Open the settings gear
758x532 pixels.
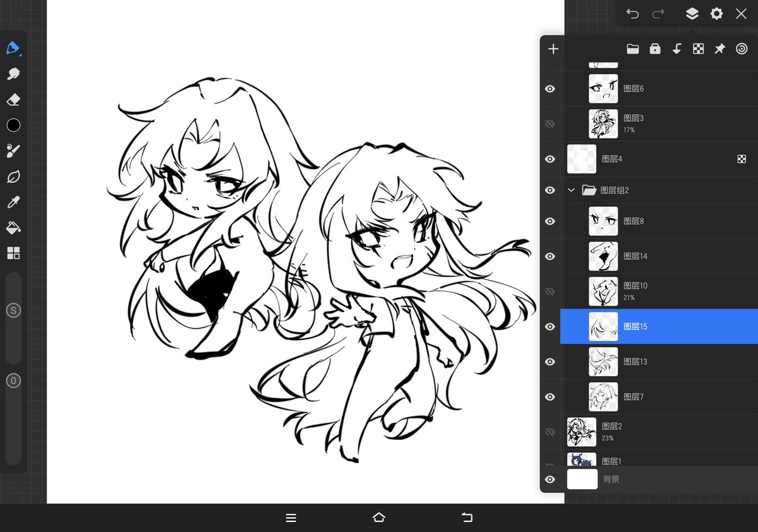(716, 13)
